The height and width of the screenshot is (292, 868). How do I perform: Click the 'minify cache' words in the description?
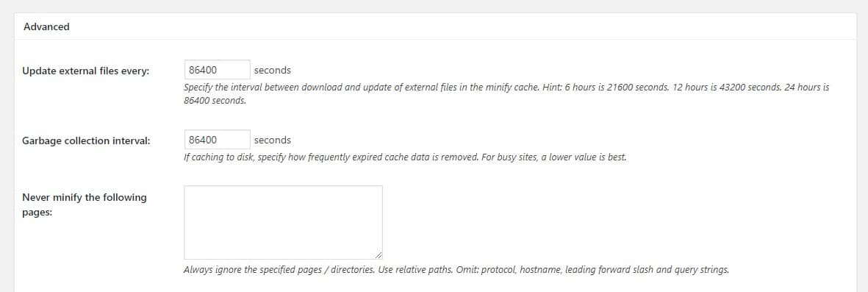tap(510, 88)
